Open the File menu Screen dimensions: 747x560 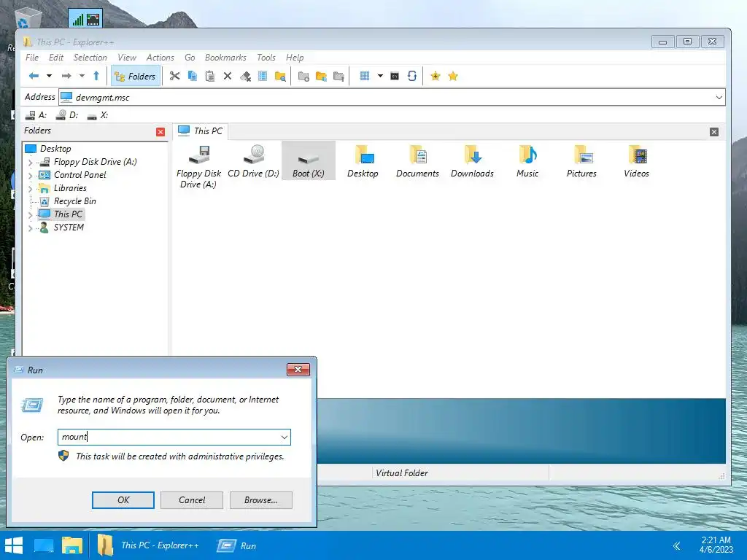(32, 58)
